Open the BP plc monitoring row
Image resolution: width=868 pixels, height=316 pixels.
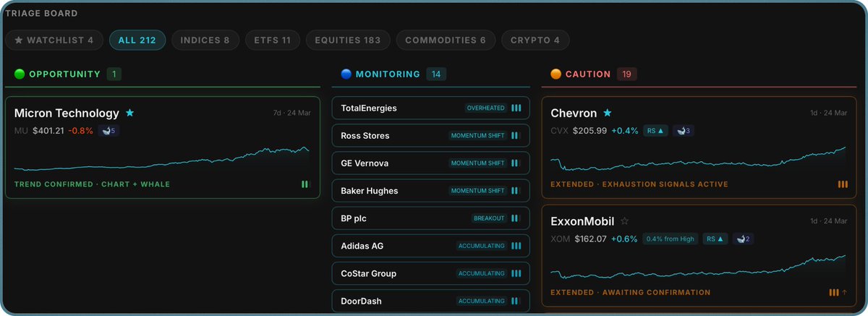[431, 218]
